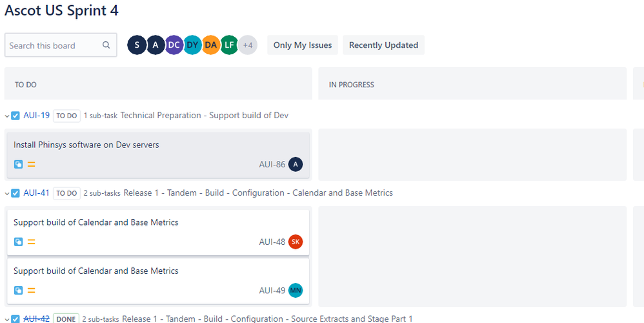Click the DONE status badge of AUI-42
Screen dimensions: 644x323
coord(66,318)
